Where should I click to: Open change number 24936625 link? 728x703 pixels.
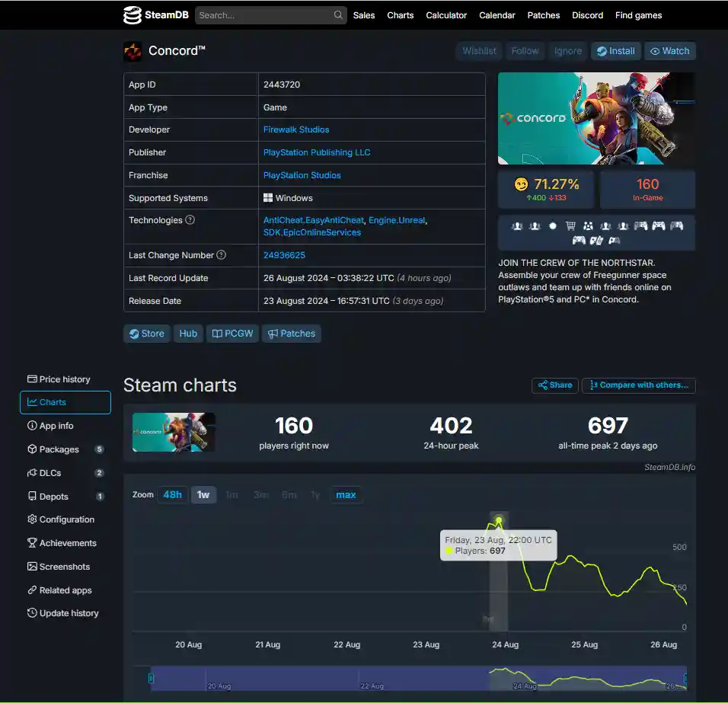[x=284, y=255]
